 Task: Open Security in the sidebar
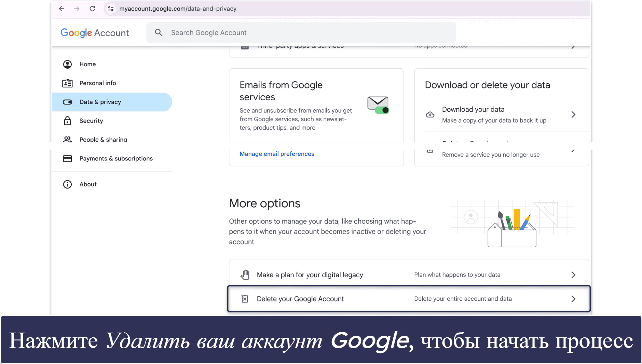tap(112, 121)
